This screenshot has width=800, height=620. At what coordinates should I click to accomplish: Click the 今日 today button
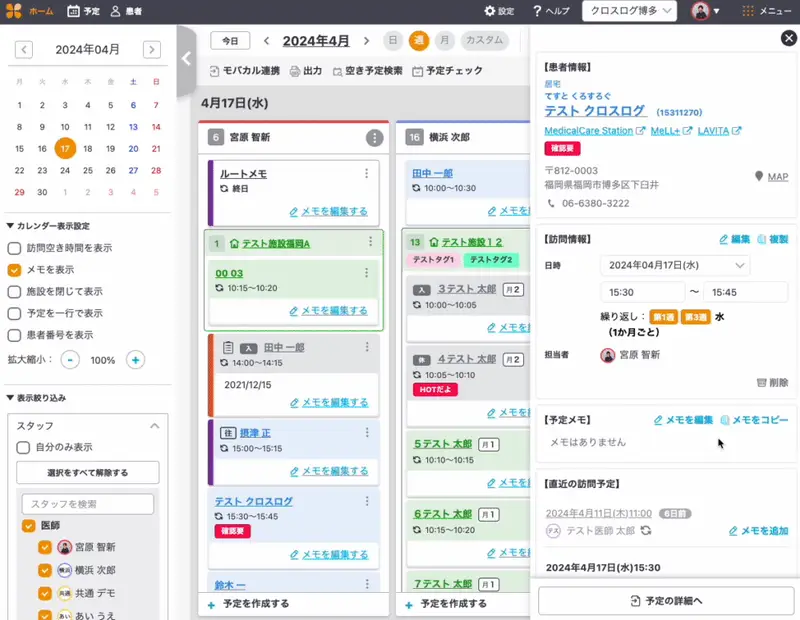(230, 41)
